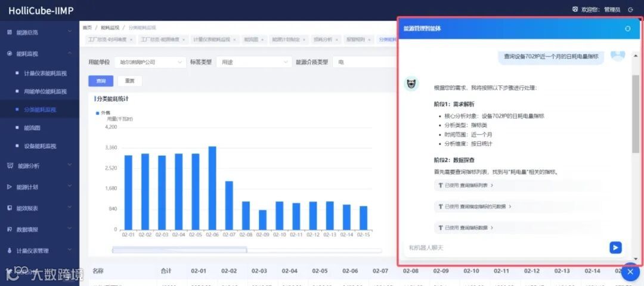Click the 02-06 bar in chart
Viewport: 644px width, 286px height.
[212, 188]
